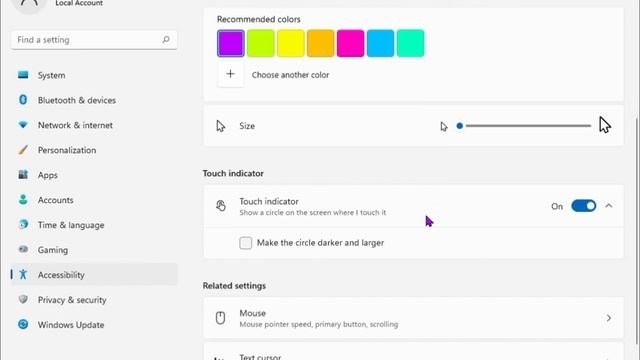Click the search magnifier icon

(x=166, y=40)
